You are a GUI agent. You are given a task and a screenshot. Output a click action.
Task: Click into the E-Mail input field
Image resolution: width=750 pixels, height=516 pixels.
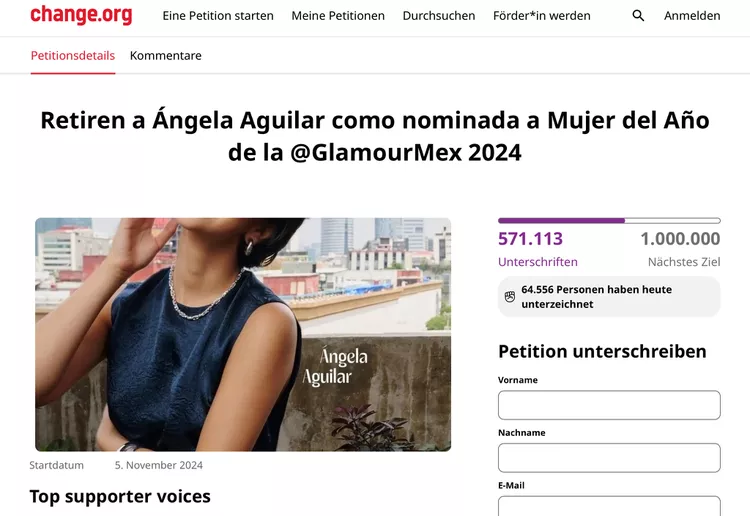tap(609, 506)
